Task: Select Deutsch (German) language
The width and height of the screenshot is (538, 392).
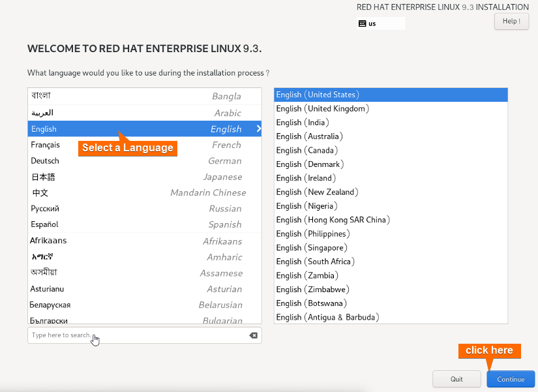Action: pyautogui.click(x=145, y=160)
